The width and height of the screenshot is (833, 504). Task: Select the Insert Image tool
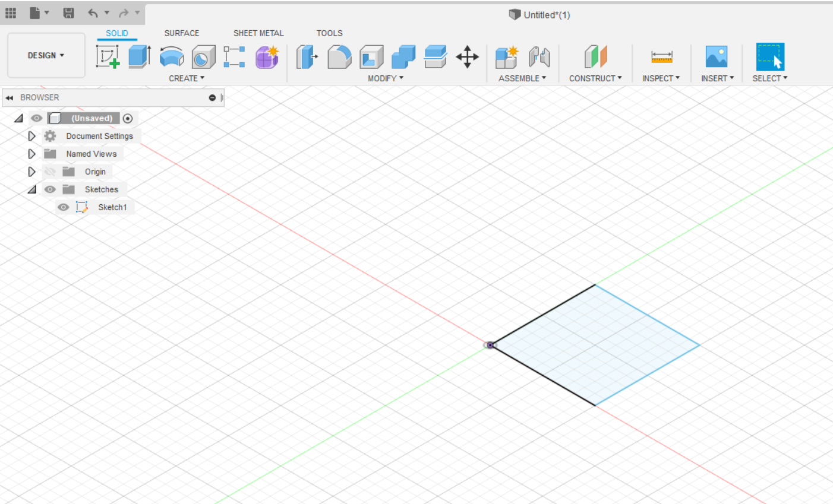tap(717, 57)
